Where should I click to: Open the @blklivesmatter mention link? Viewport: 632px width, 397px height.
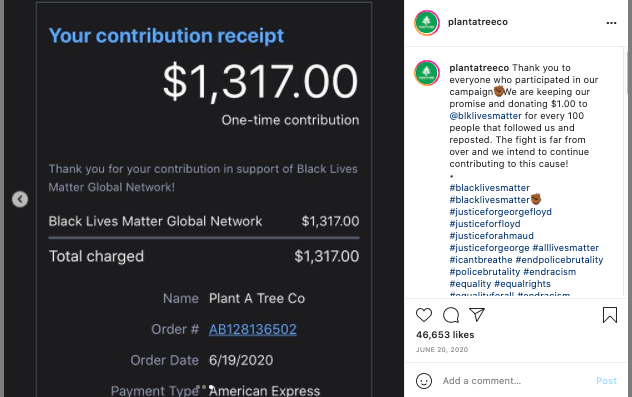(x=485, y=116)
